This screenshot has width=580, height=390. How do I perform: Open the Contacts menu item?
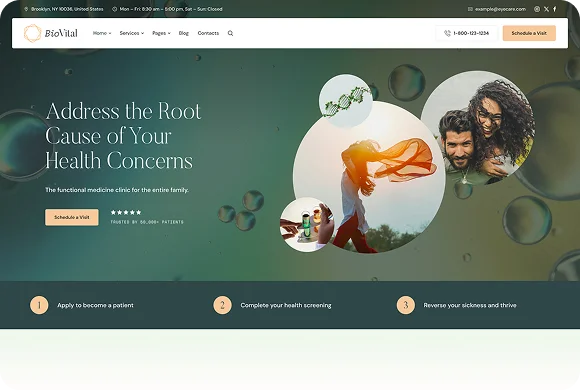(x=208, y=33)
